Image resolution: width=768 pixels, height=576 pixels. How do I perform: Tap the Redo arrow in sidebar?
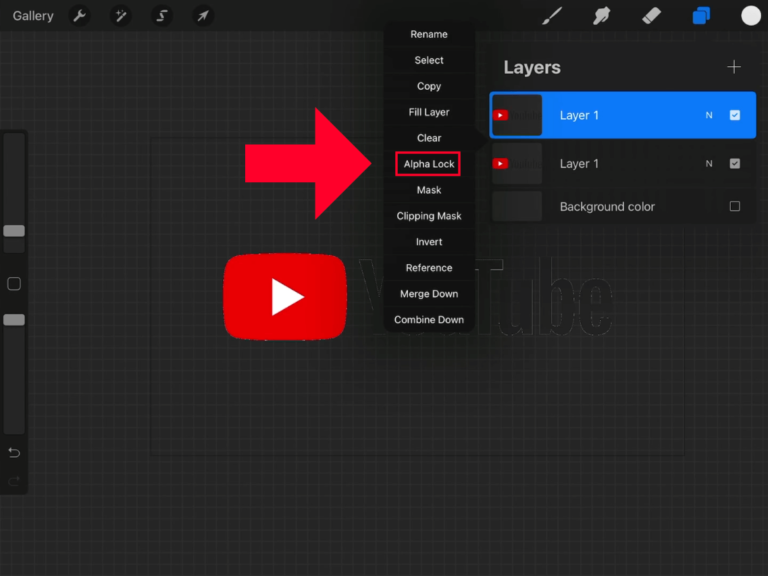pyautogui.click(x=14, y=481)
